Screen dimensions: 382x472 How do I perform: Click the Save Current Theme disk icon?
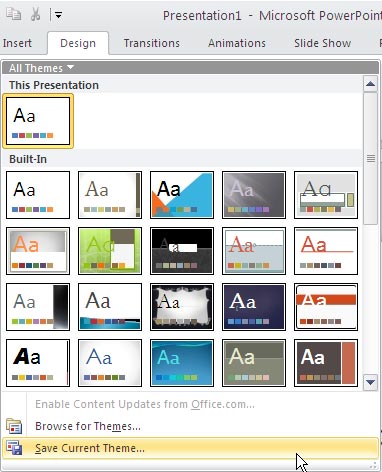(x=14, y=448)
